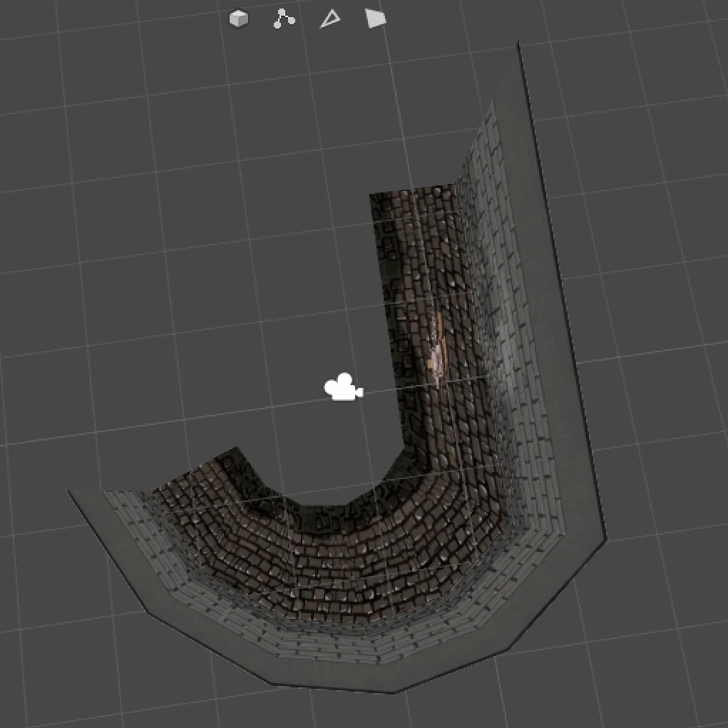Viewport: 728px width, 728px height.
Task: Switch to Vertex selection mode icon
Action: pos(284,19)
